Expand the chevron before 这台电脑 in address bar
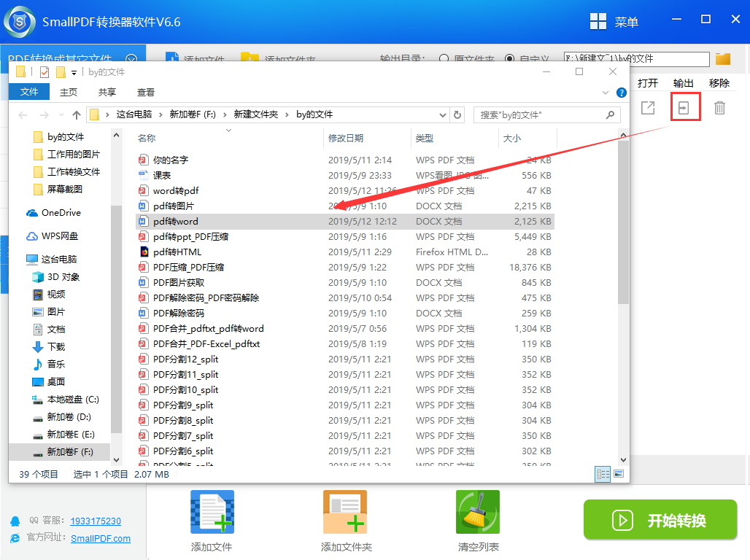750x560 pixels. click(108, 114)
